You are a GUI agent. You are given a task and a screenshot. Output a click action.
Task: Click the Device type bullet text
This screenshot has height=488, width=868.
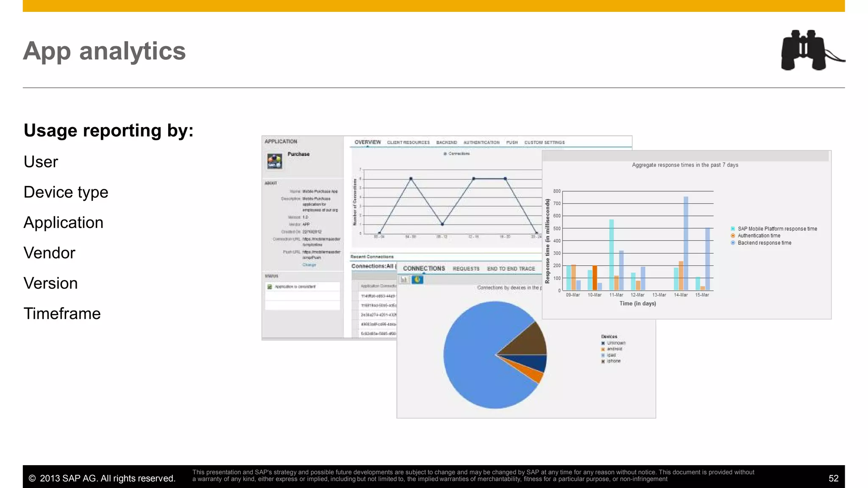pos(66,193)
